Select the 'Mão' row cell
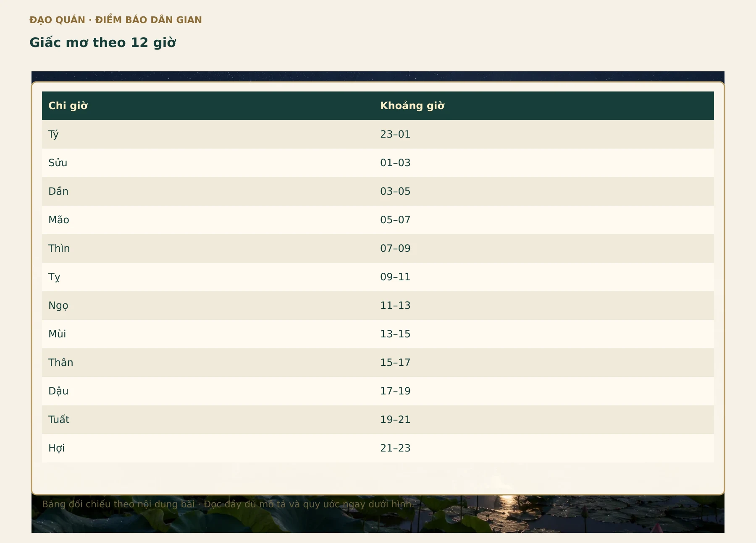The width and height of the screenshot is (756, 543). pyautogui.click(x=208, y=220)
